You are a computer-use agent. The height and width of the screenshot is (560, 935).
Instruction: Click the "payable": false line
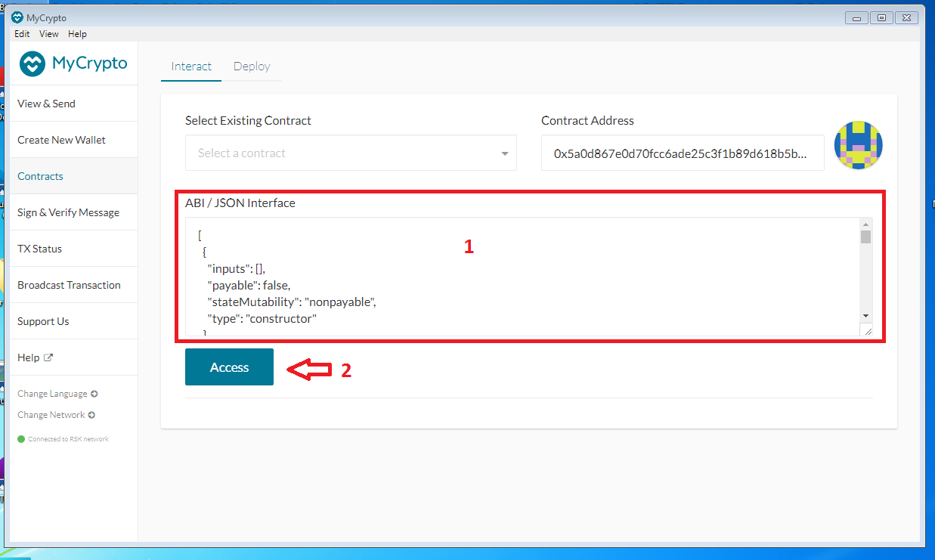[249, 285]
